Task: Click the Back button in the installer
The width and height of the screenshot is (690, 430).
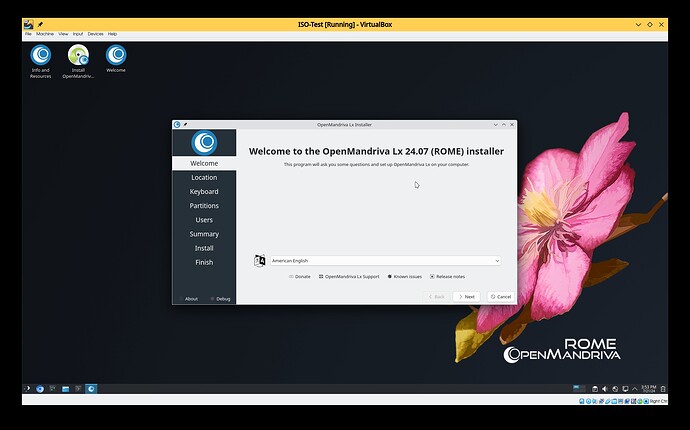Action: [x=436, y=297]
